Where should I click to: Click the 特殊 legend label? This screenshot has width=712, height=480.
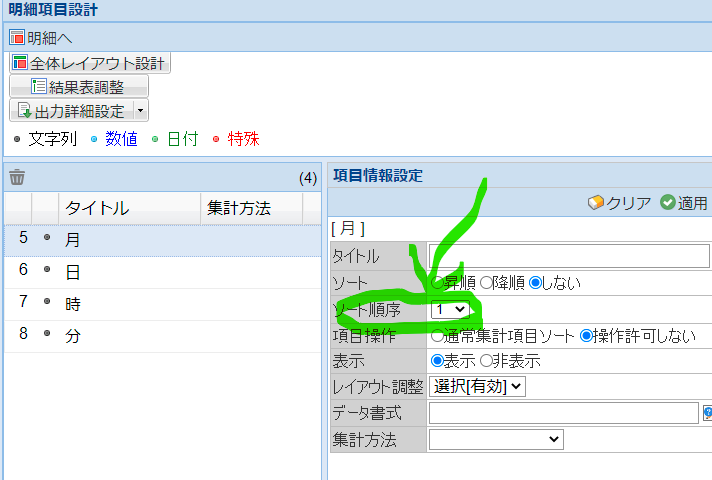coord(244,139)
